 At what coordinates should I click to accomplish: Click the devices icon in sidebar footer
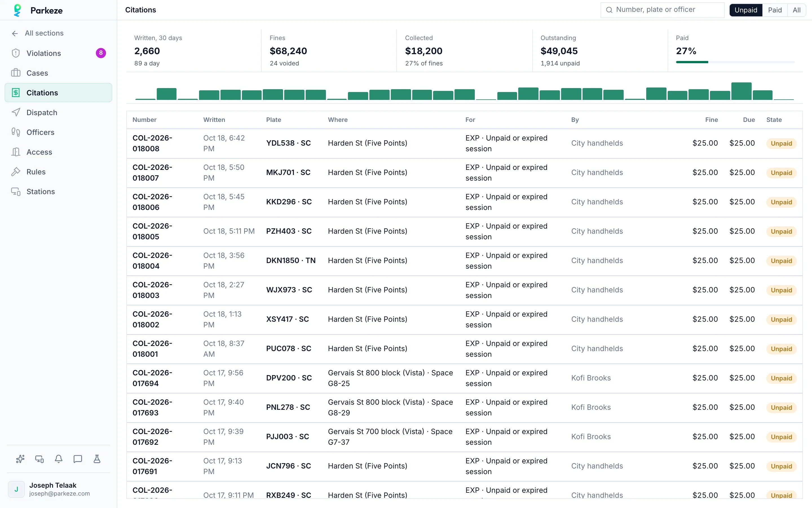(x=39, y=459)
